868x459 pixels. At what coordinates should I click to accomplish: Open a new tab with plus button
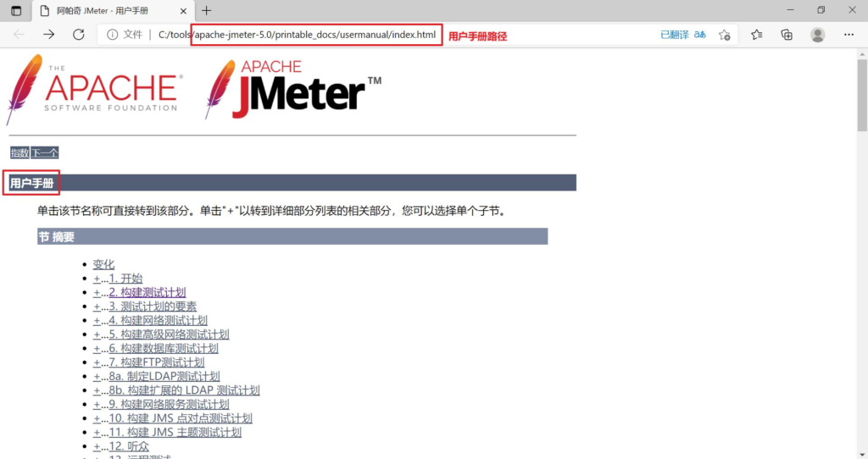207,11
